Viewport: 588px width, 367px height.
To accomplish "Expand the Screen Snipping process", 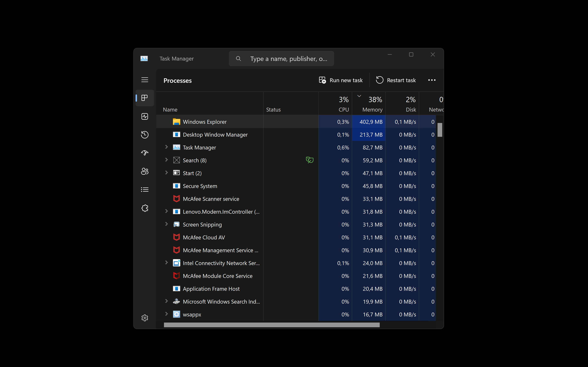I will click(x=166, y=224).
